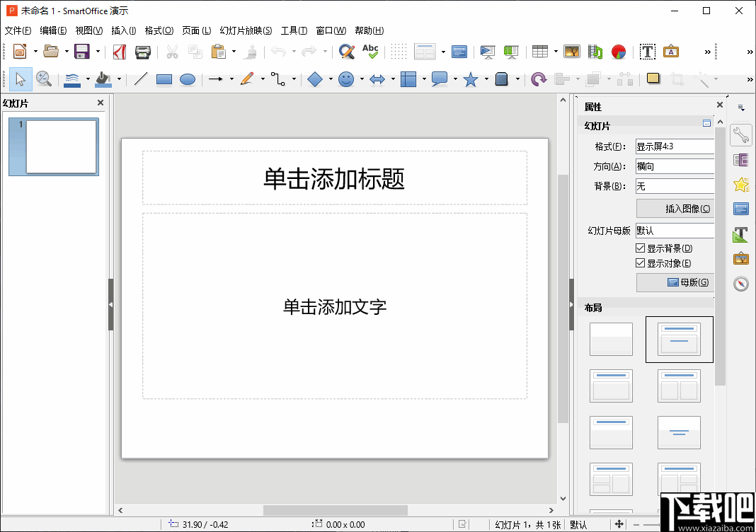
Task: Select the blank layout thumbnail in 布局
Action: [611, 339]
